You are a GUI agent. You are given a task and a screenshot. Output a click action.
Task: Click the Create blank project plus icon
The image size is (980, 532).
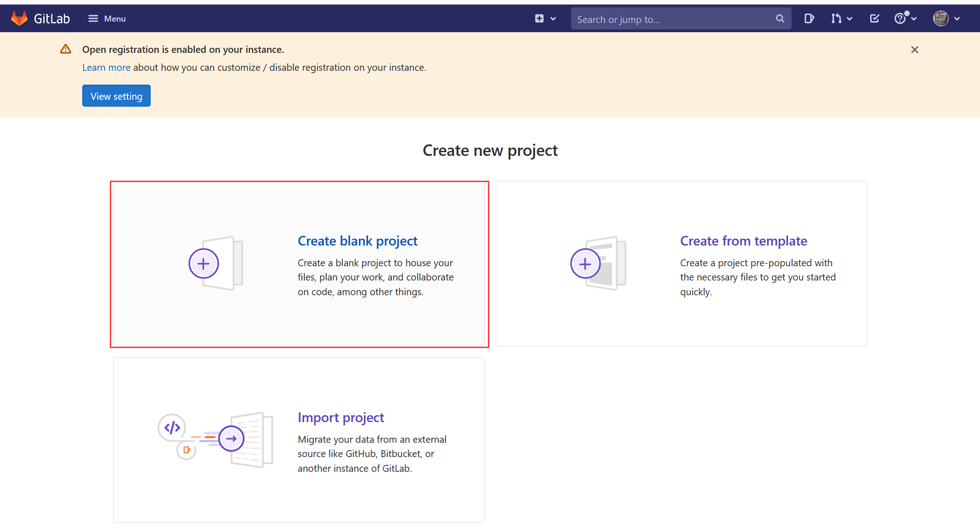tap(204, 263)
